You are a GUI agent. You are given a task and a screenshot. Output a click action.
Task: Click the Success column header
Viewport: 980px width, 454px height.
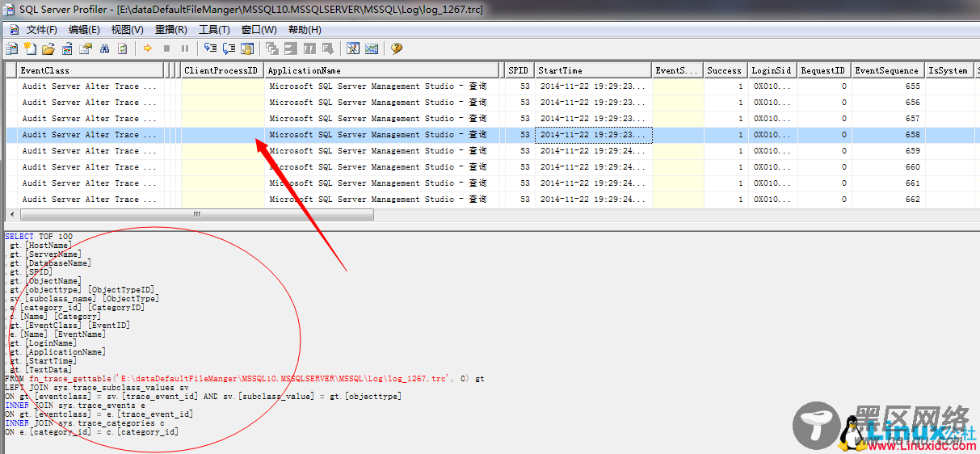tap(725, 70)
